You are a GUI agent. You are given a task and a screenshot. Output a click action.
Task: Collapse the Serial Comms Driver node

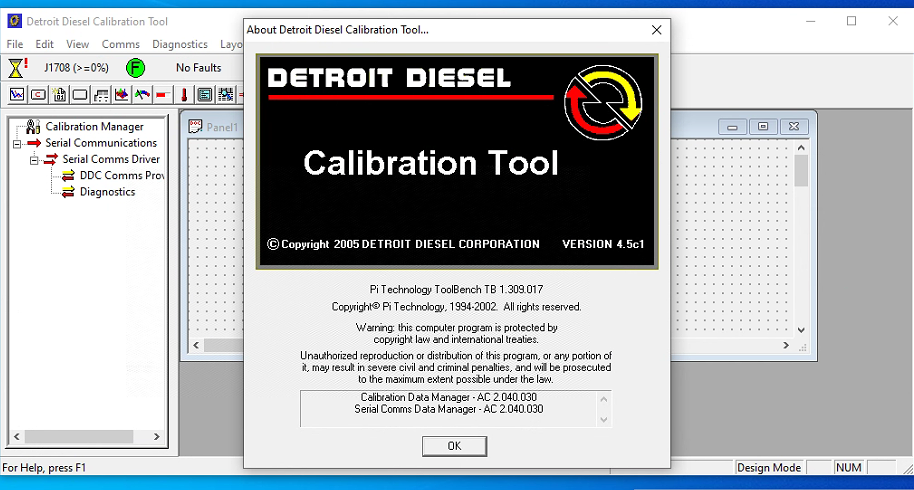tap(34, 160)
